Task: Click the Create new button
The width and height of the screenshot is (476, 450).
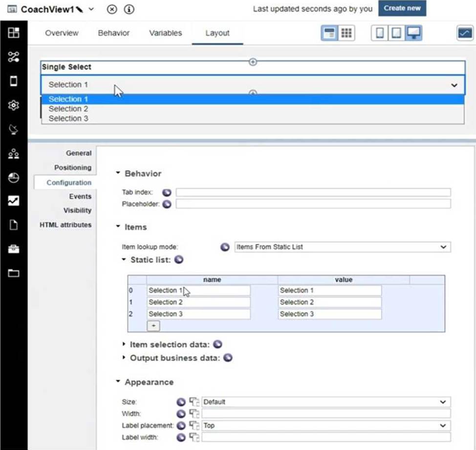Action: (x=402, y=8)
